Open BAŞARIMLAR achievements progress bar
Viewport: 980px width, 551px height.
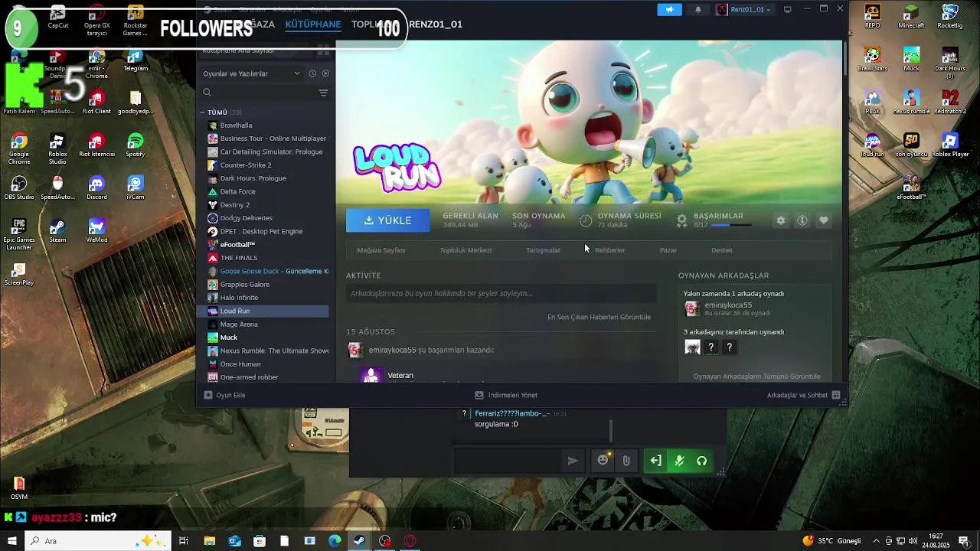pyautogui.click(x=730, y=225)
